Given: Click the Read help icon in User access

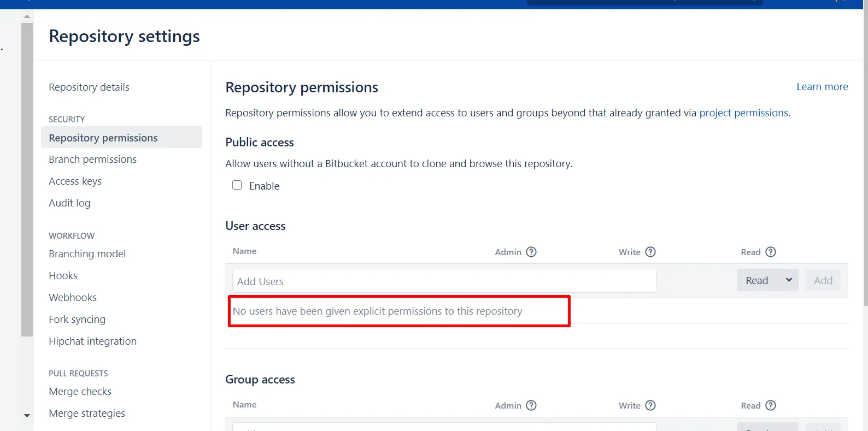Looking at the screenshot, I should [x=771, y=252].
